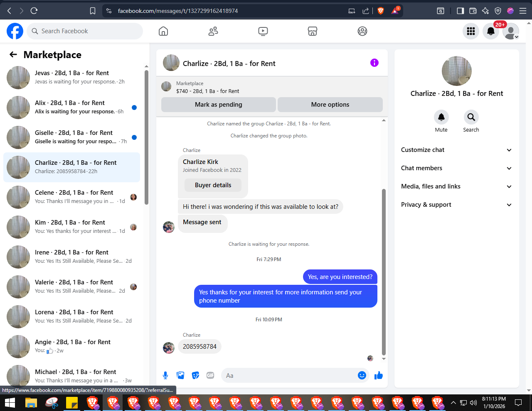Open Brave Wallet icon
Screen dimensions: 532x411
click(x=473, y=11)
